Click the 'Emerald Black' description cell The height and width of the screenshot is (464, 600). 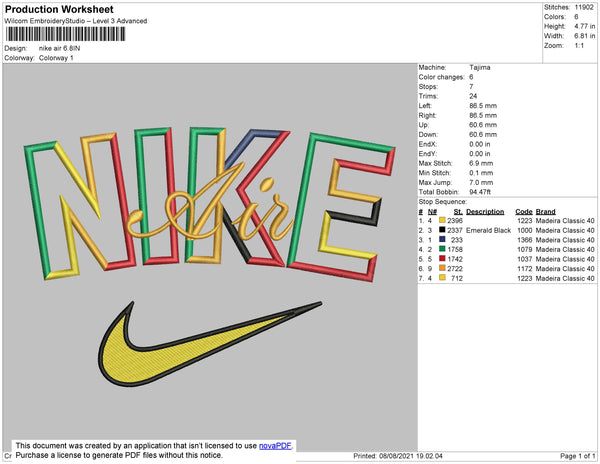[x=489, y=230]
